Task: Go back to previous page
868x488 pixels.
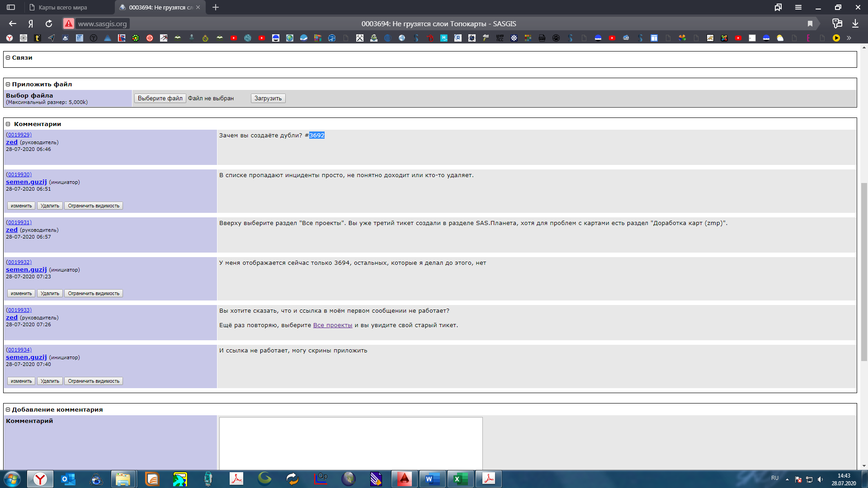Action: [x=13, y=23]
